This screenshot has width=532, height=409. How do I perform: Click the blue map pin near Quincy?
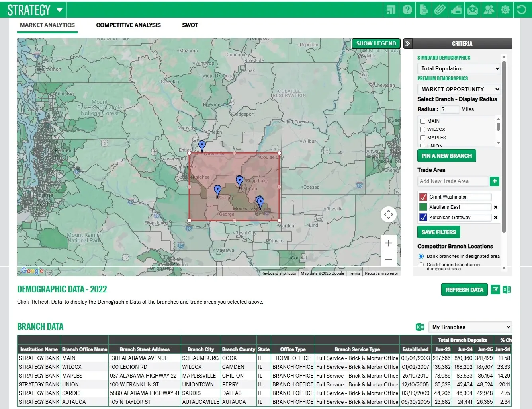point(217,190)
